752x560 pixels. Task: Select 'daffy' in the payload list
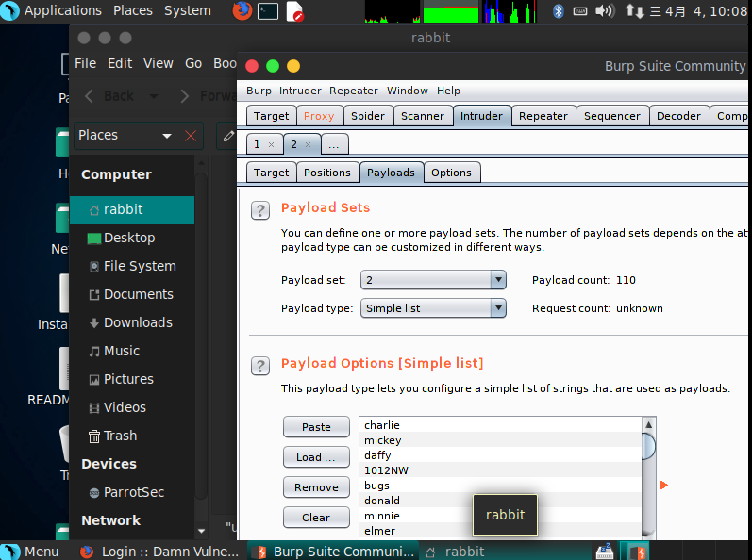click(x=377, y=455)
